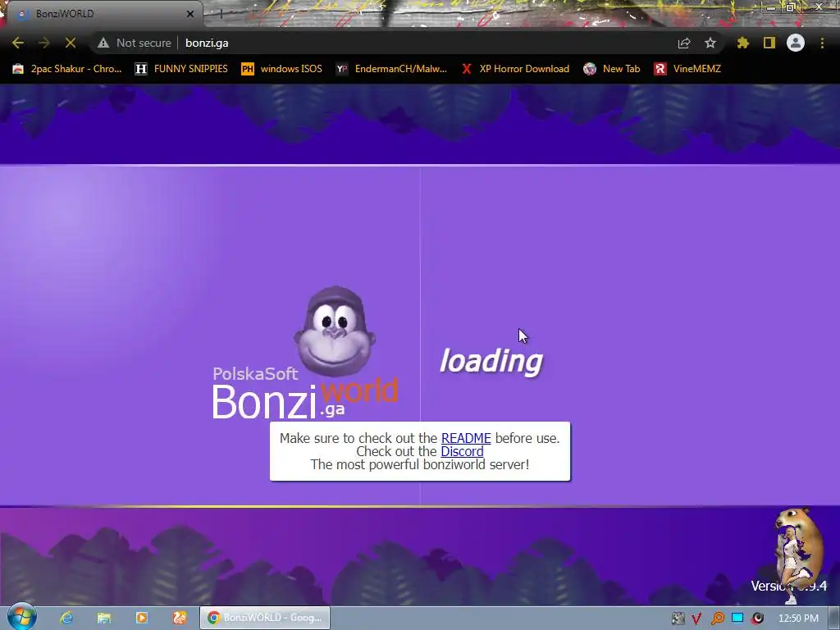The height and width of the screenshot is (630, 840).
Task: Open the FUNNY SNIPPIES bookmark
Action: pos(181,69)
